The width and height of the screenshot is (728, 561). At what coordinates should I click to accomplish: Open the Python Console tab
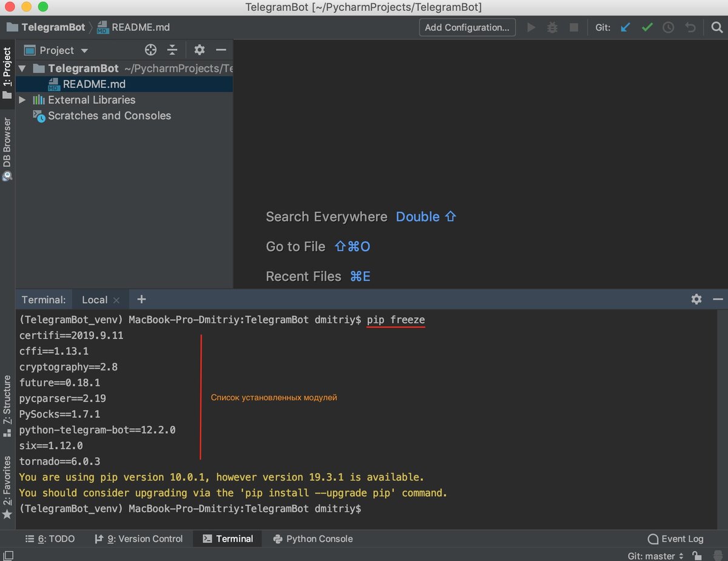(x=313, y=539)
